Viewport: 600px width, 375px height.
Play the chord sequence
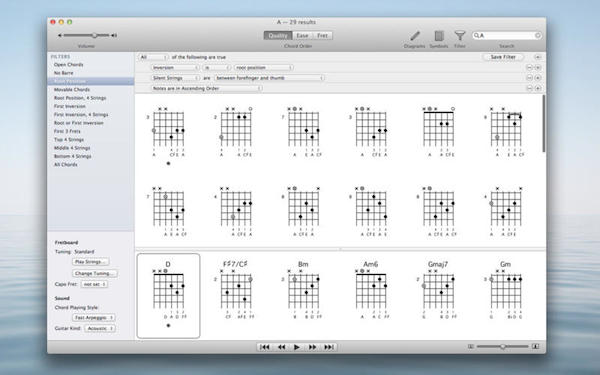click(297, 347)
